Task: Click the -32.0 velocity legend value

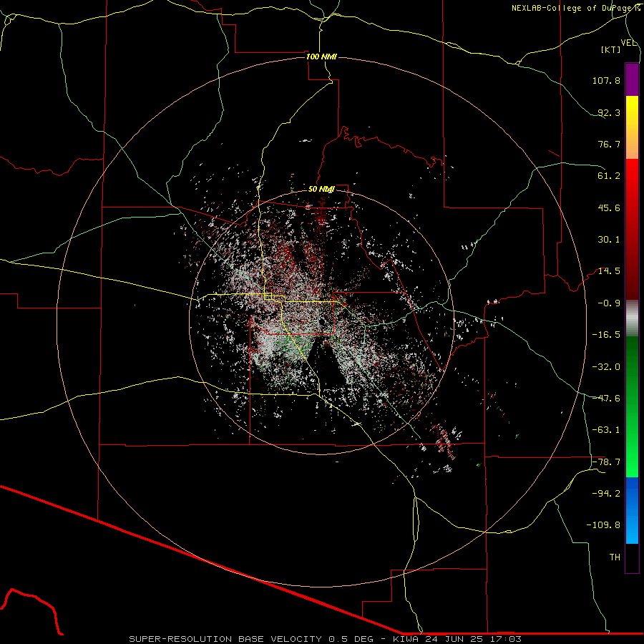Action: click(x=606, y=367)
